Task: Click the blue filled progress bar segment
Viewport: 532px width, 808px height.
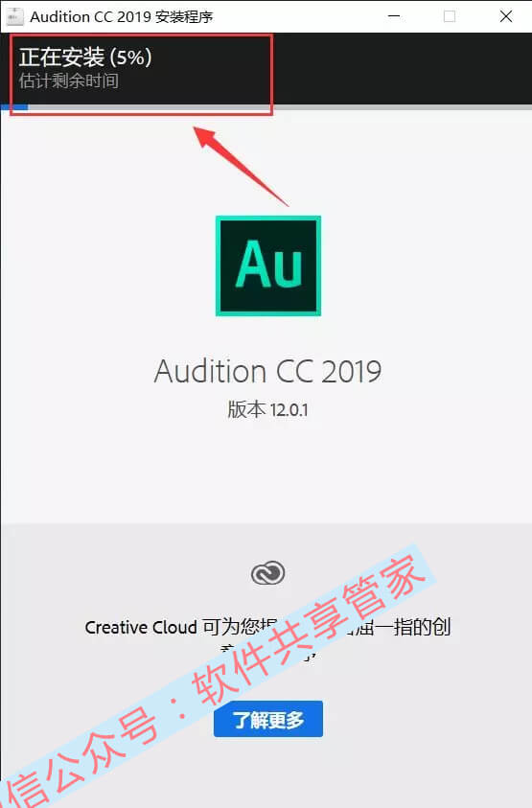Action: (x=14, y=107)
